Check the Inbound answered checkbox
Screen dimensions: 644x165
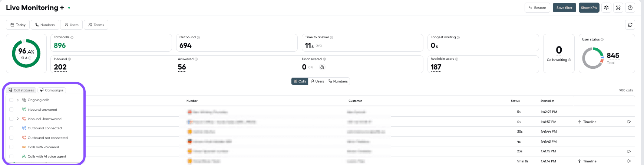click(11, 110)
